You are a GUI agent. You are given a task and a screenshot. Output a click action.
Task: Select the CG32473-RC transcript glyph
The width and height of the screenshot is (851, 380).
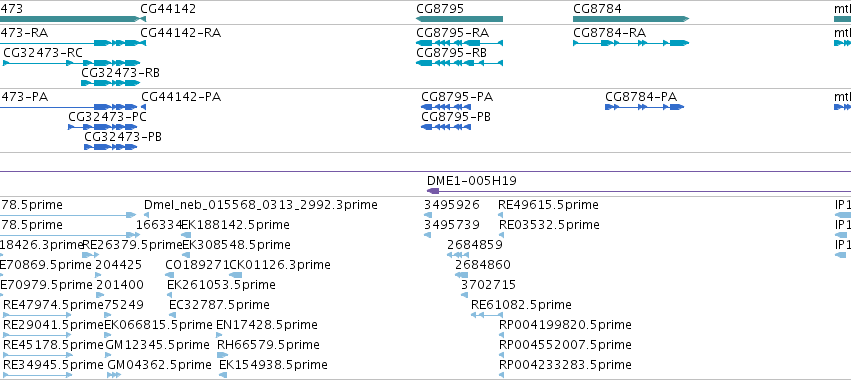pyautogui.click(x=71, y=63)
